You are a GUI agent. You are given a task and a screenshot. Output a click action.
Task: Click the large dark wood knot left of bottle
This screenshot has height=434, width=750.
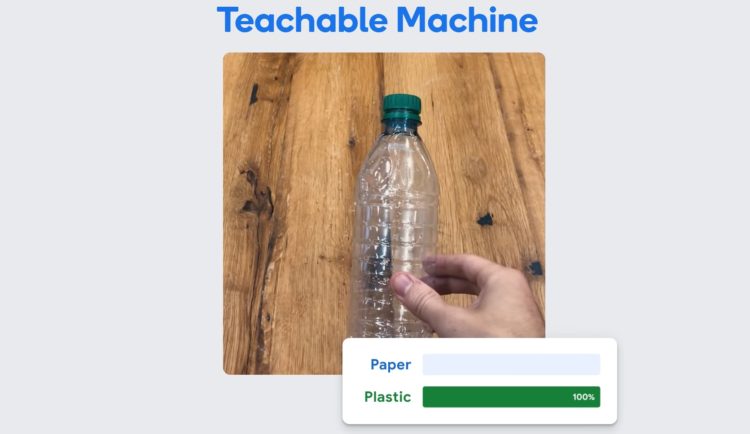256,194
